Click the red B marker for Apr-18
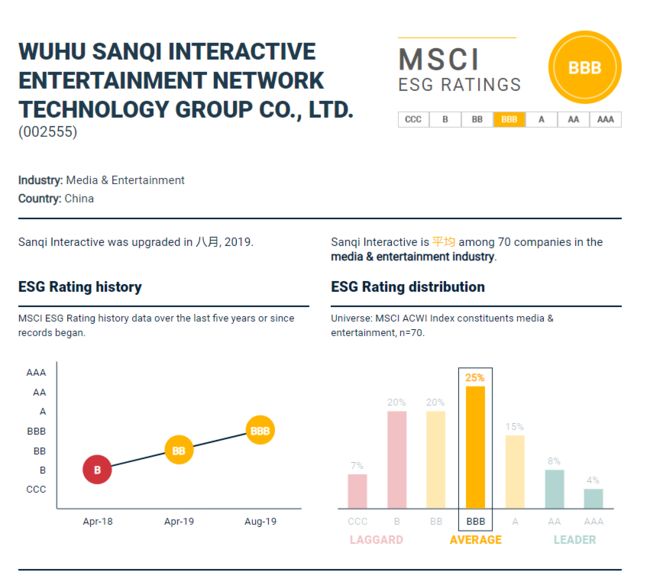Viewport: 650px width, 582px height. tap(97, 470)
